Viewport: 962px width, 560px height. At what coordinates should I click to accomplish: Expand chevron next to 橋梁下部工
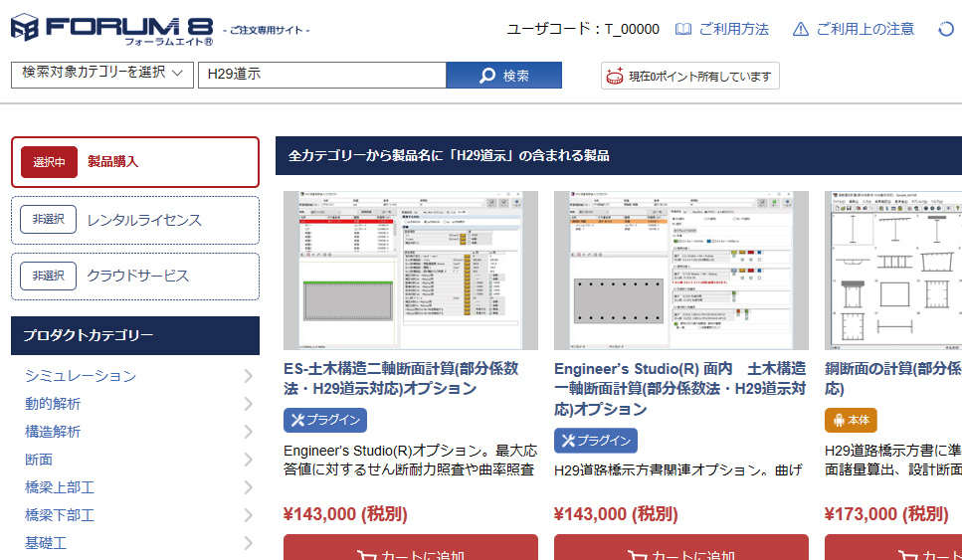coord(249,515)
